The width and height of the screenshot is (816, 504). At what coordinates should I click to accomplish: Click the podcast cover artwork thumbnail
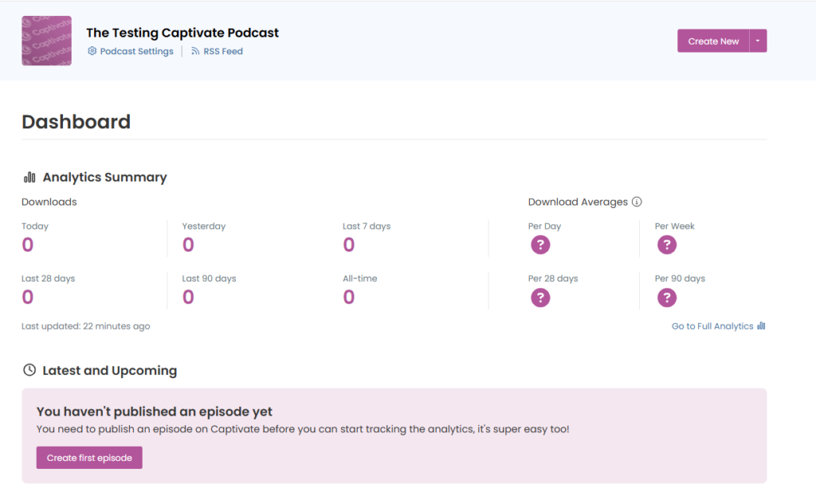(x=46, y=41)
